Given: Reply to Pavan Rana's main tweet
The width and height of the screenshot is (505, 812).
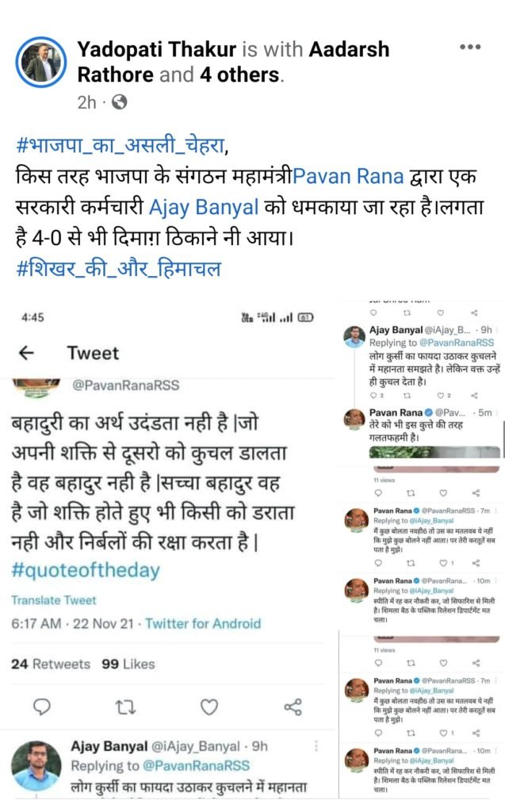Looking at the screenshot, I should 41,707.
